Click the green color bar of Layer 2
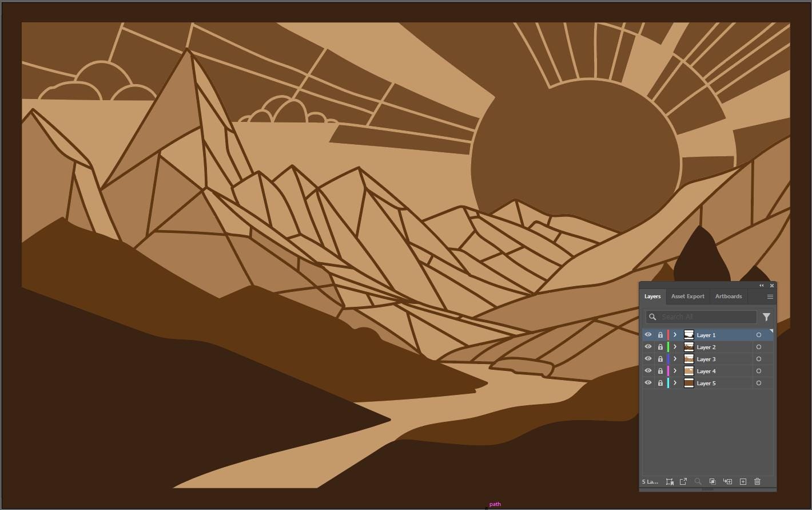The image size is (812, 510). (668, 347)
